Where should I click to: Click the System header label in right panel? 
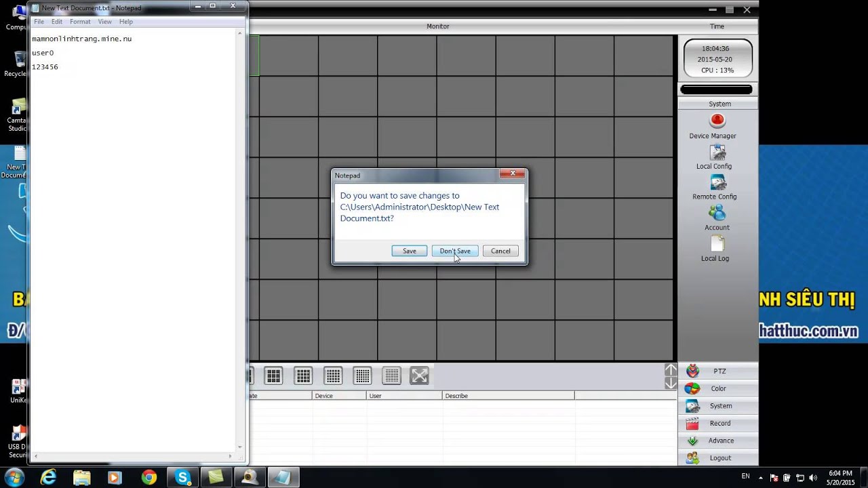coord(719,104)
